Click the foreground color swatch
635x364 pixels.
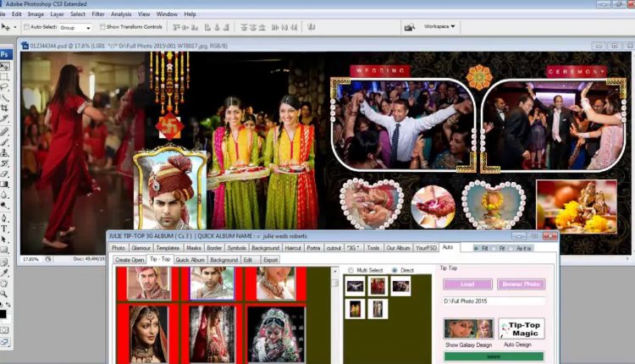pos(3,314)
